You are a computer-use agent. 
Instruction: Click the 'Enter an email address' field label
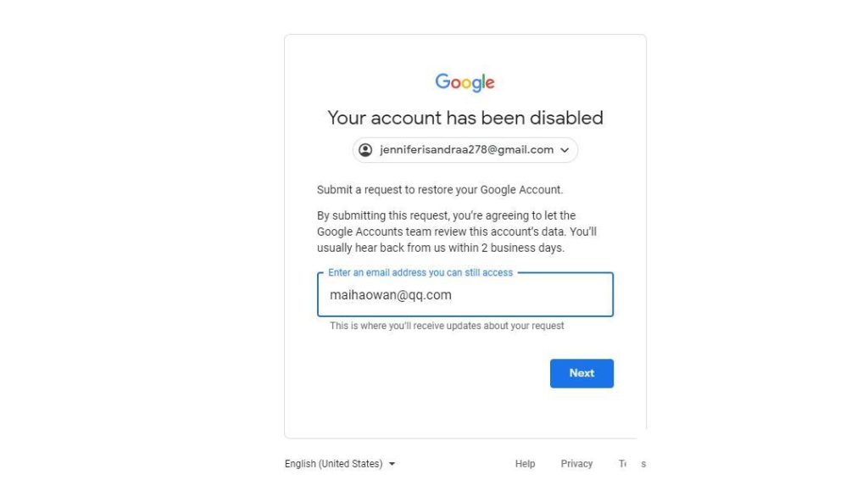point(420,273)
